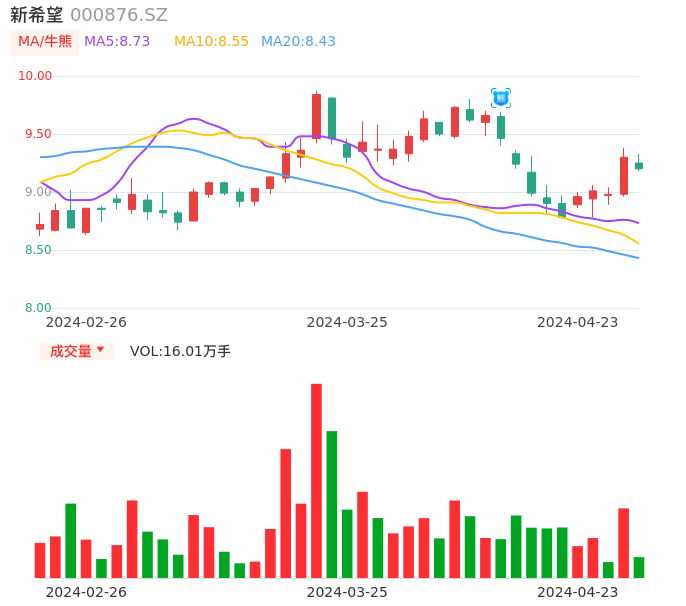Click the VOL:16.01万手 volume readout
This screenshot has height=606, width=686.
pyautogui.click(x=180, y=351)
